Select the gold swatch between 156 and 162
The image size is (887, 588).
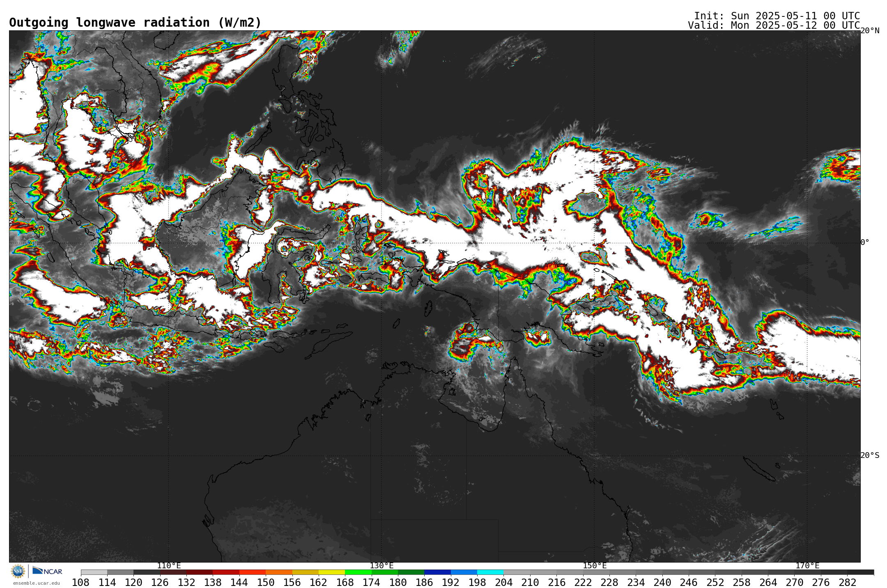(306, 572)
